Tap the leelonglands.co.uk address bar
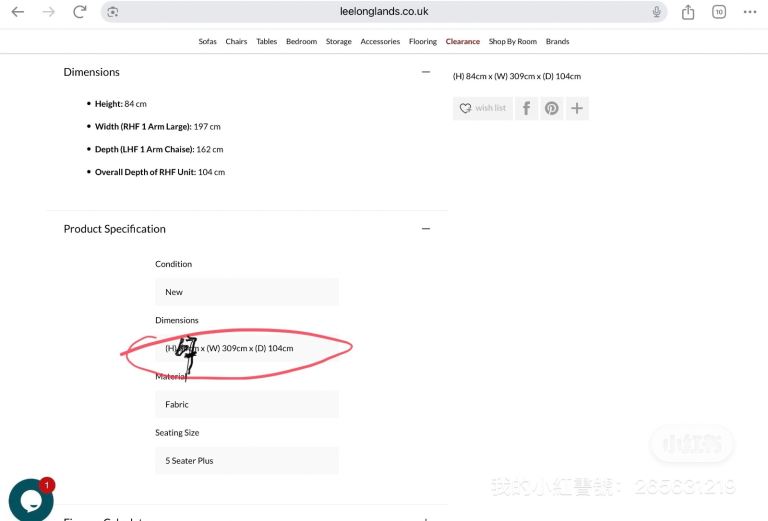Image resolution: width=768 pixels, height=521 pixels. [384, 12]
